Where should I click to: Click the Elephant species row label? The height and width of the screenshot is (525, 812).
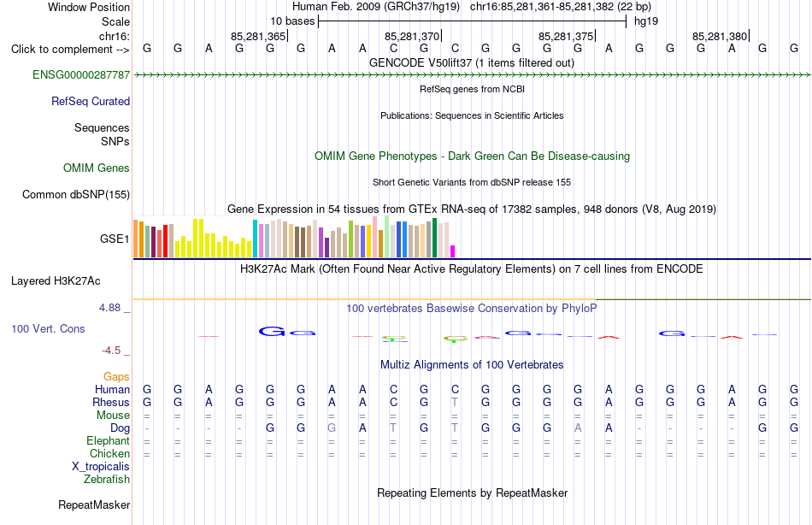click(x=108, y=440)
